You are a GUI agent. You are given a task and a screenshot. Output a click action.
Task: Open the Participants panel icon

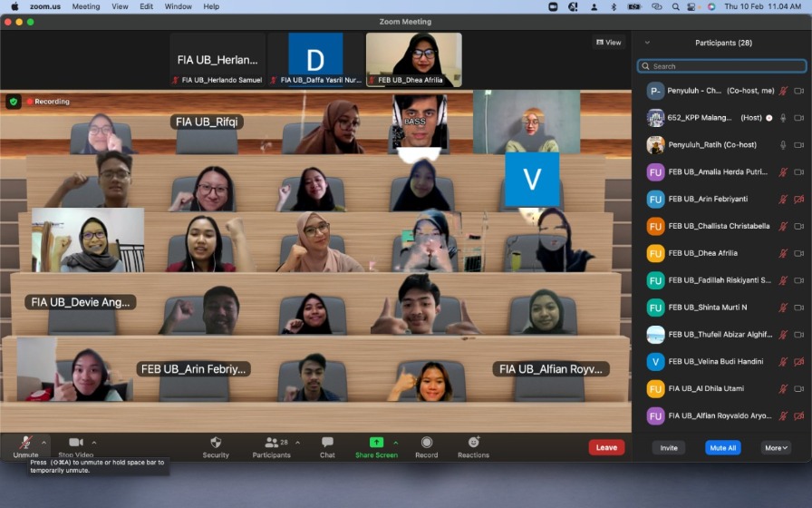point(271,443)
